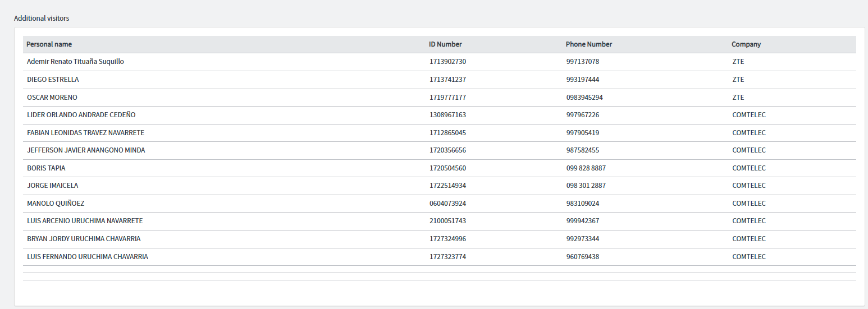868x309 pixels.
Task: Click ID number 1720504560
Action: 447,168
